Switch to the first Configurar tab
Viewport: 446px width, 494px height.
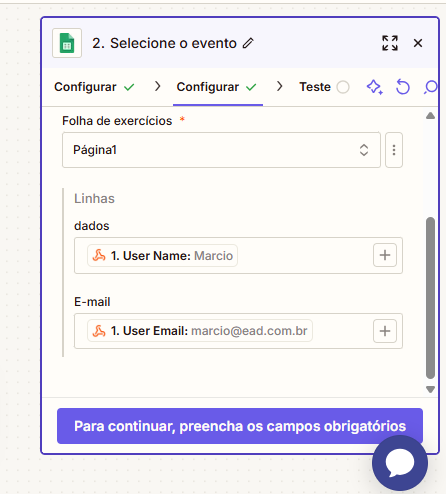click(94, 87)
